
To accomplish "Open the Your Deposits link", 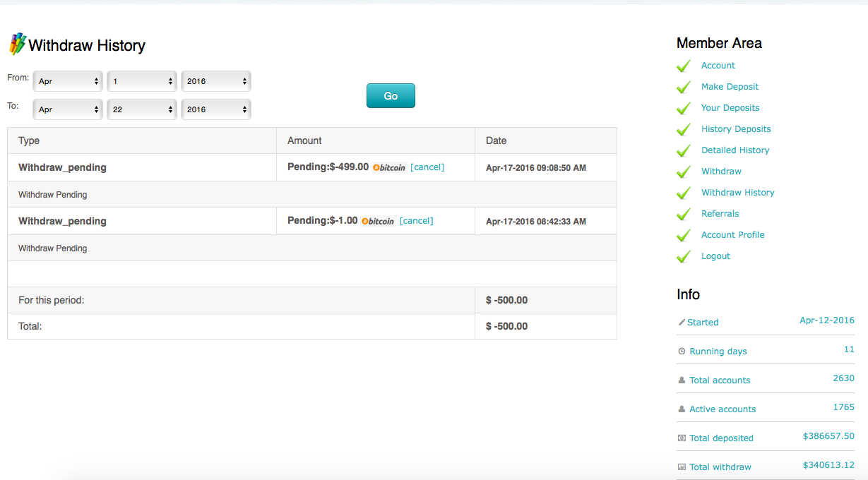I will 730,108.
